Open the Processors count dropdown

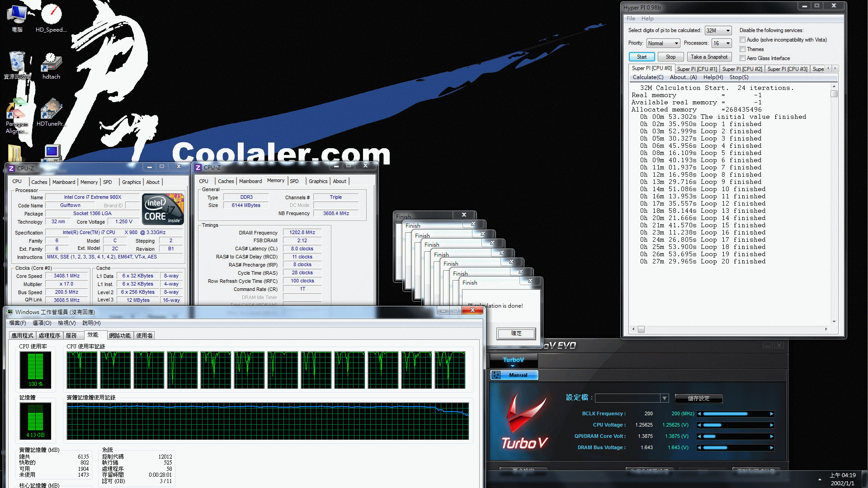click(722, 43)
